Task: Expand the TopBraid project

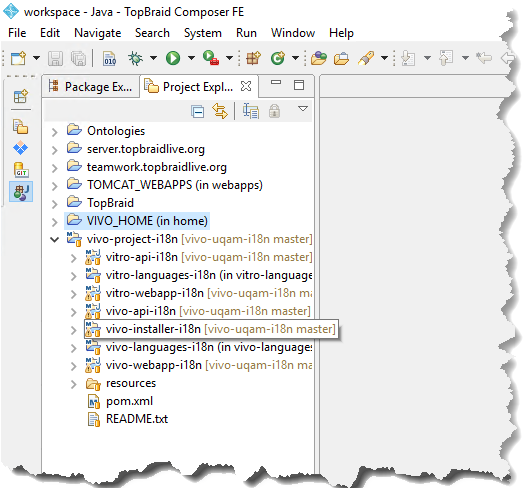Action: coord(54,204)
